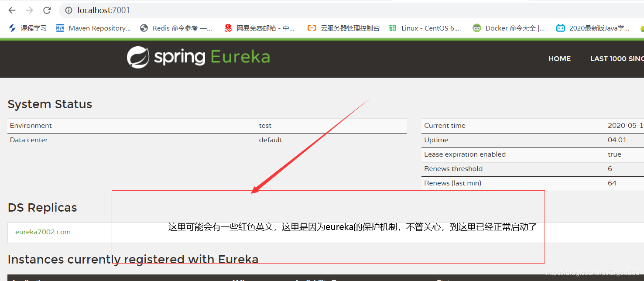The image size is (644, 281).
Task: Open the 云服务器管理控制台 bookmark icon
Action: [311, 27]
